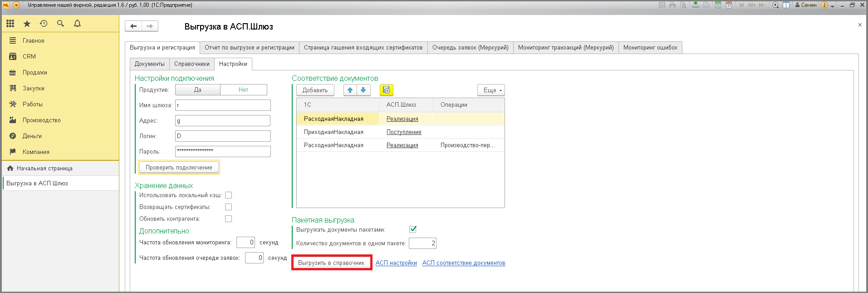Click the Частота обновления мониторинга field
Viewport: 868px width, 293px height.
(x=245, y=243)
